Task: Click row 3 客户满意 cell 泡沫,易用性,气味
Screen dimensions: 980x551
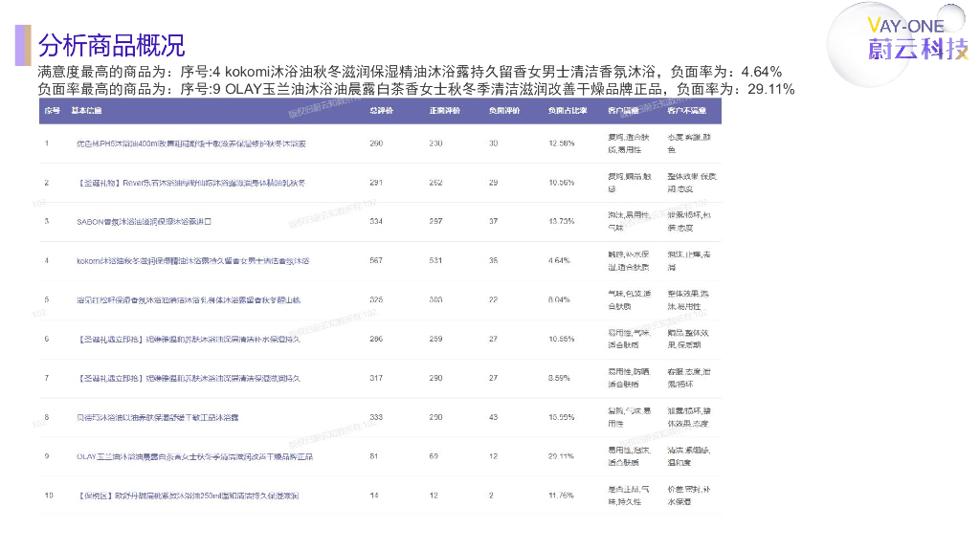Action: 630,222
